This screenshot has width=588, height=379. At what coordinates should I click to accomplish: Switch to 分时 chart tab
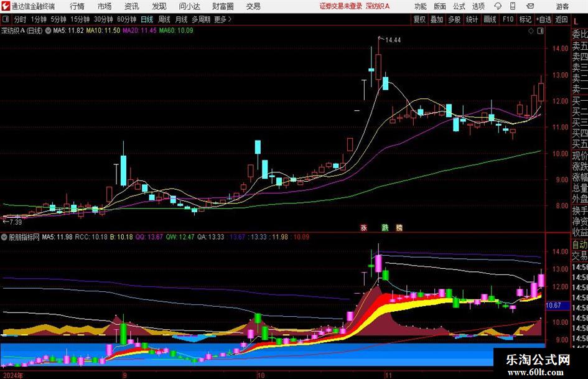click(x=21, y=19)
